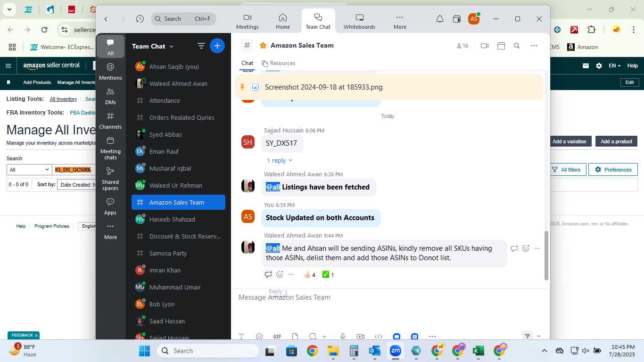The image size is (644, 362).
Task: Filter the Team Chat list
Action: point(201,46)
